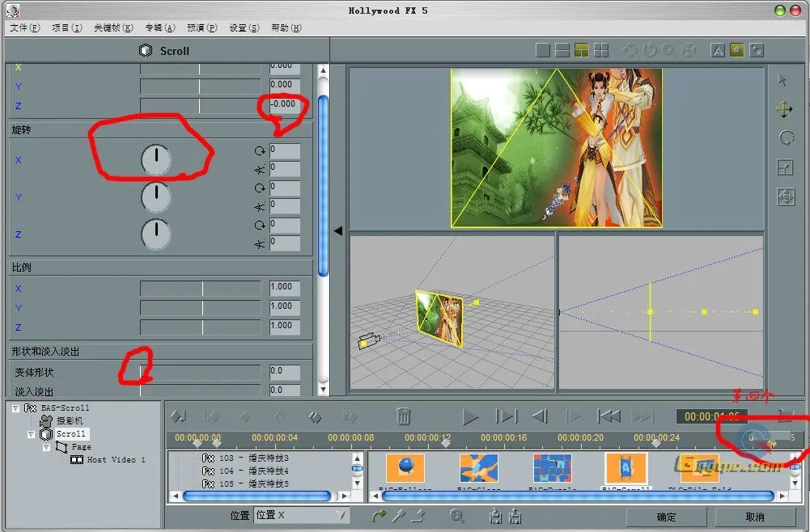
Task: Click the magnifier icon in the bottom toolbar
Action: (x=457, y=516)
